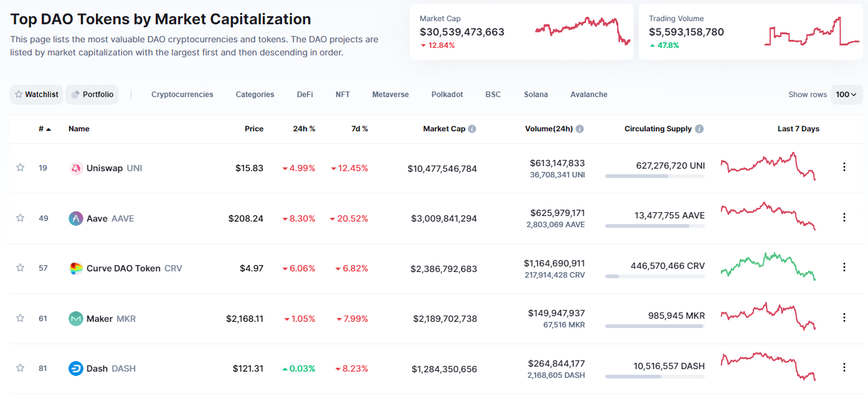Open the Dash DASH coin page
Viewport: 868px width, 399px height.
tap(111, 368)
